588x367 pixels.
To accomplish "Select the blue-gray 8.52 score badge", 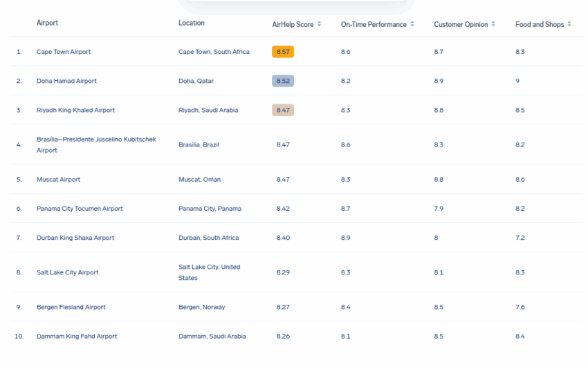I will 283,81.
